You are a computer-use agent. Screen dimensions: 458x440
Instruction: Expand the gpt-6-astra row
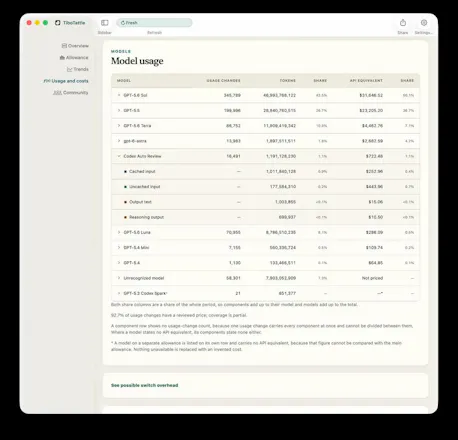click(x=119, y=141)
